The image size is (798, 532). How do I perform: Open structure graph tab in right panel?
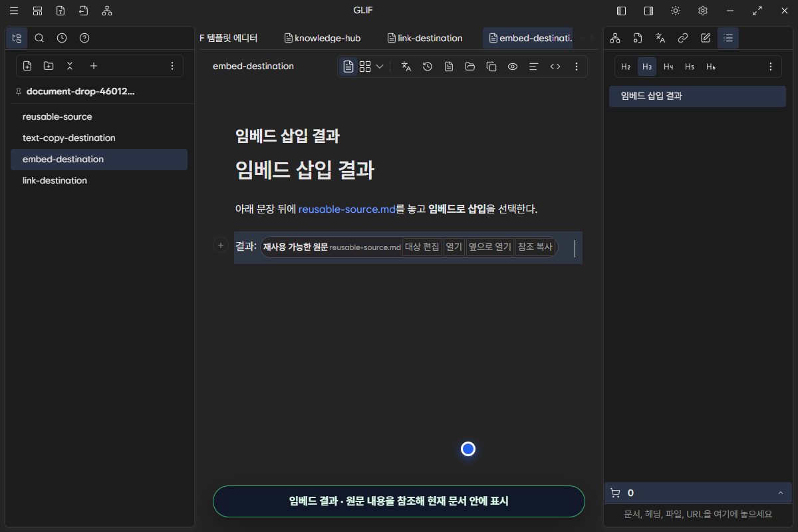(615, 38)
